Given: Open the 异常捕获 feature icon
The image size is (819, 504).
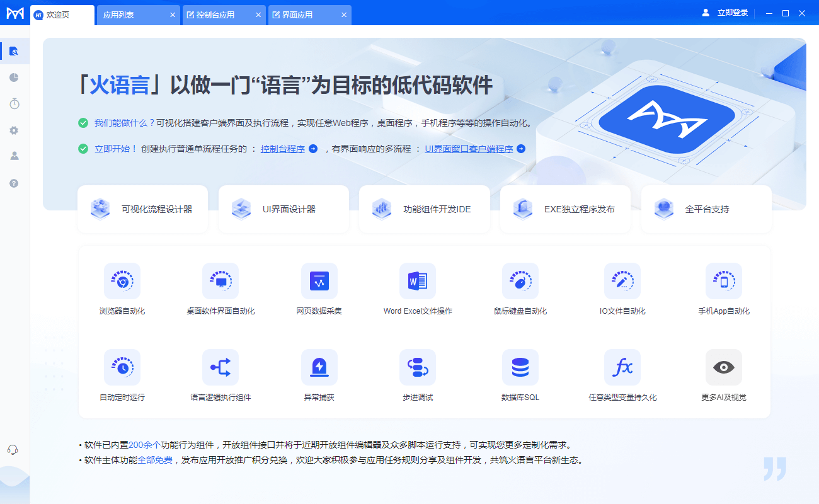Looking at the screenshot, I should click(x=319, y=367).
